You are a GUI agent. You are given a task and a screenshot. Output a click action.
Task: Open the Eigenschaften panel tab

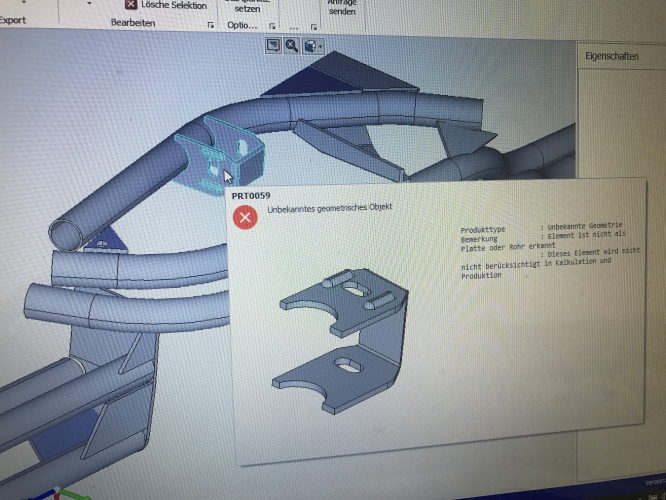pos(611,57)
